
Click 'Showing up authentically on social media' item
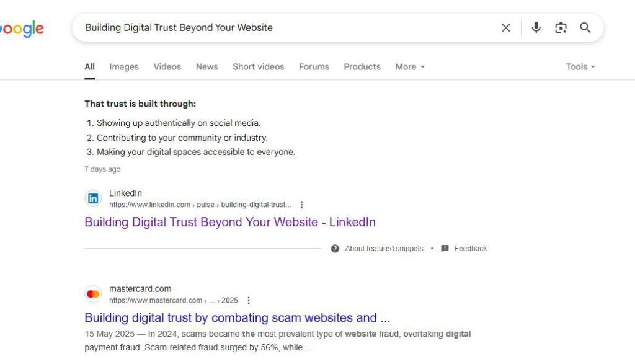179,123
